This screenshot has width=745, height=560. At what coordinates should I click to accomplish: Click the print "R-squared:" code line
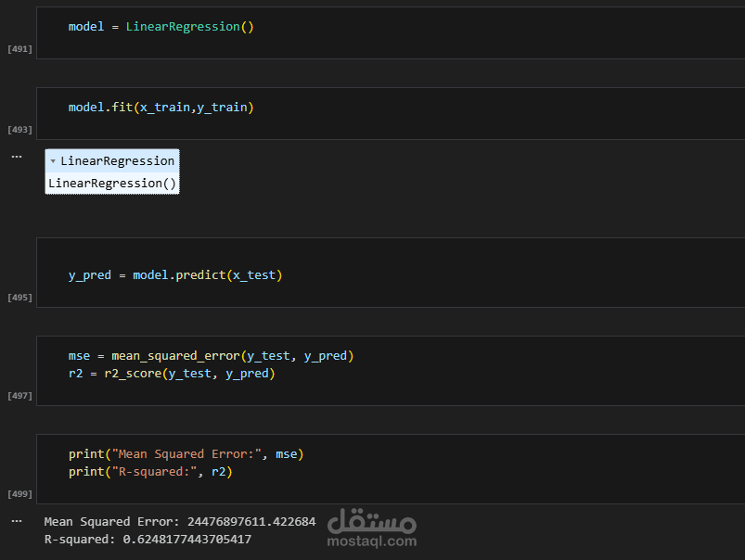150,472
